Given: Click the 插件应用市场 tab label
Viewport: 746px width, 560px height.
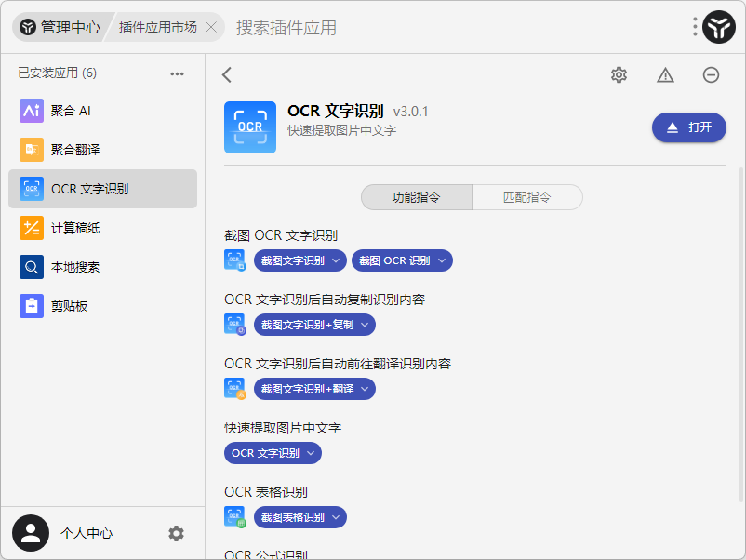Looking at the screenshot, I should (x=157, y=27).
